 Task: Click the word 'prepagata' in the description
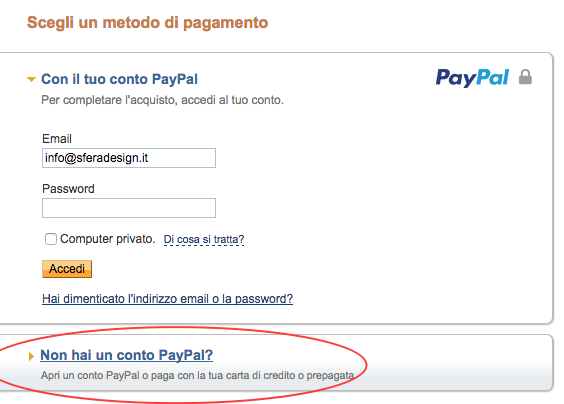pos(330,376)
